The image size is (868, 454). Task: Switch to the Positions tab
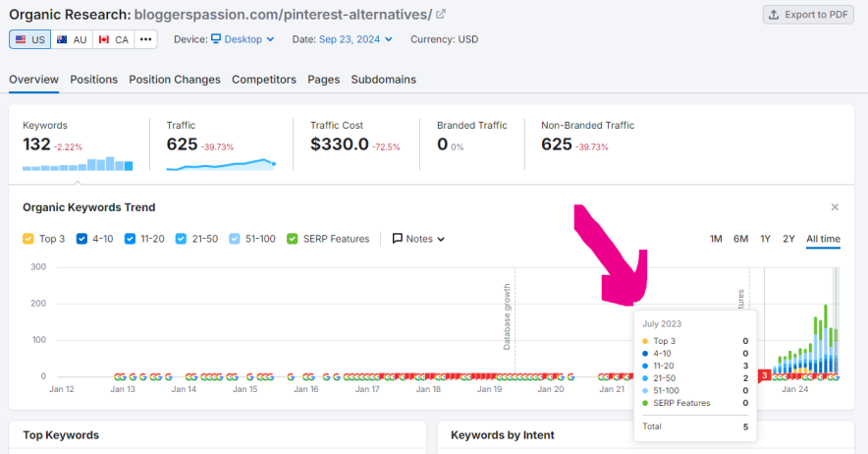click(x=93, y=80)
